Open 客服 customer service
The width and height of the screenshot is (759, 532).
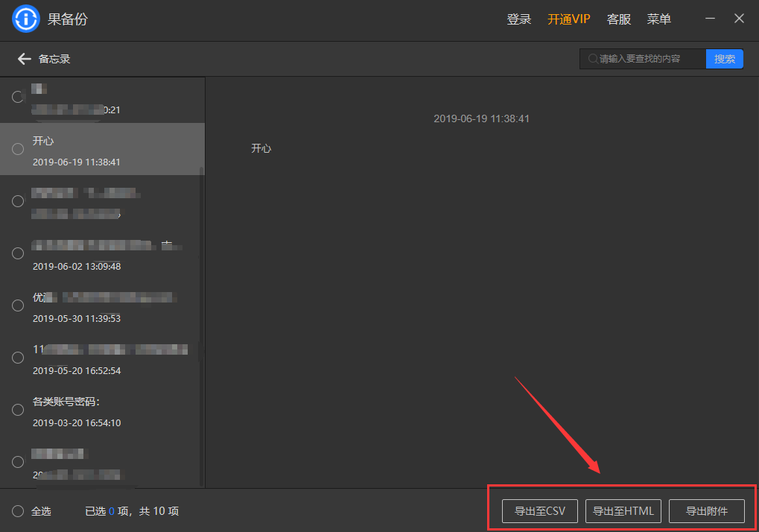619,19
